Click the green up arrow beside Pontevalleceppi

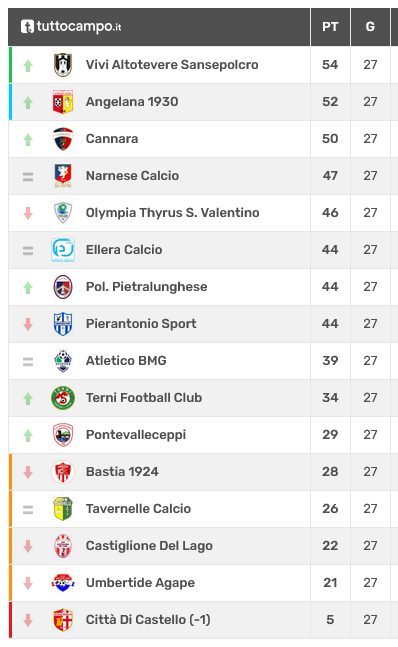28,435
